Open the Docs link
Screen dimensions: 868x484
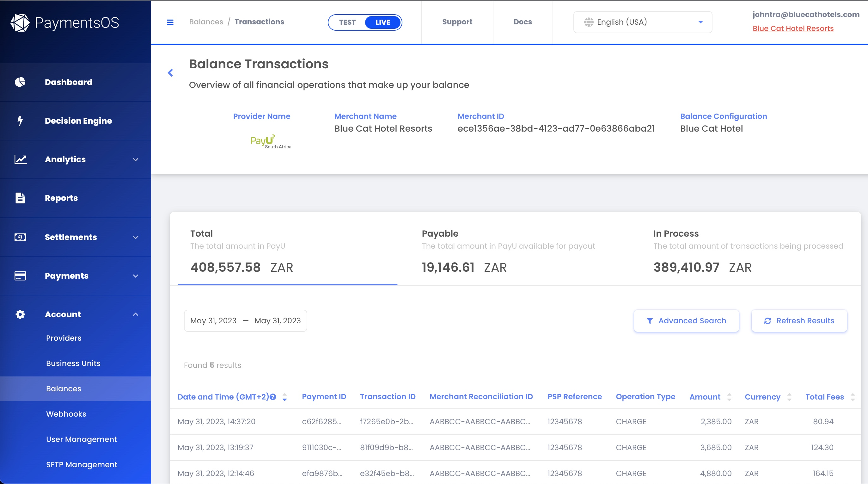click(523, 22)
